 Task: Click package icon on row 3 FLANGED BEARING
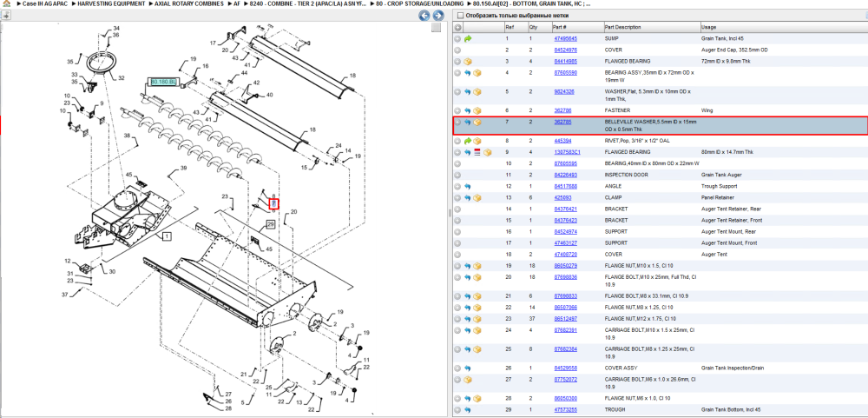pyautogui.click(x=468, y=62)
